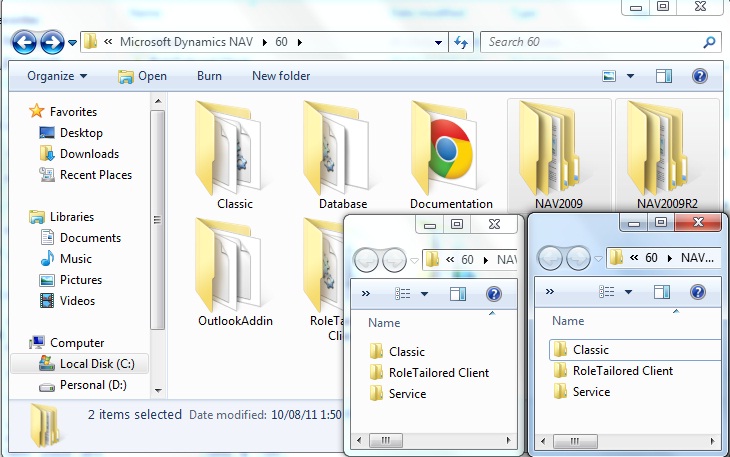Expand arrow after 60 in main address bar

(300, 42)
